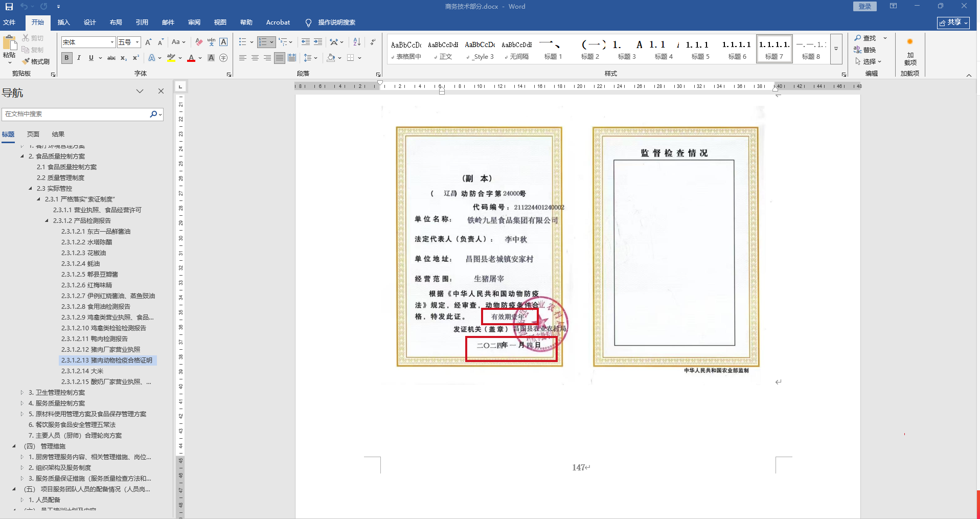Open the font name dropdown
980x519 pixels.
pyautogui.click(x=112, y=42)
